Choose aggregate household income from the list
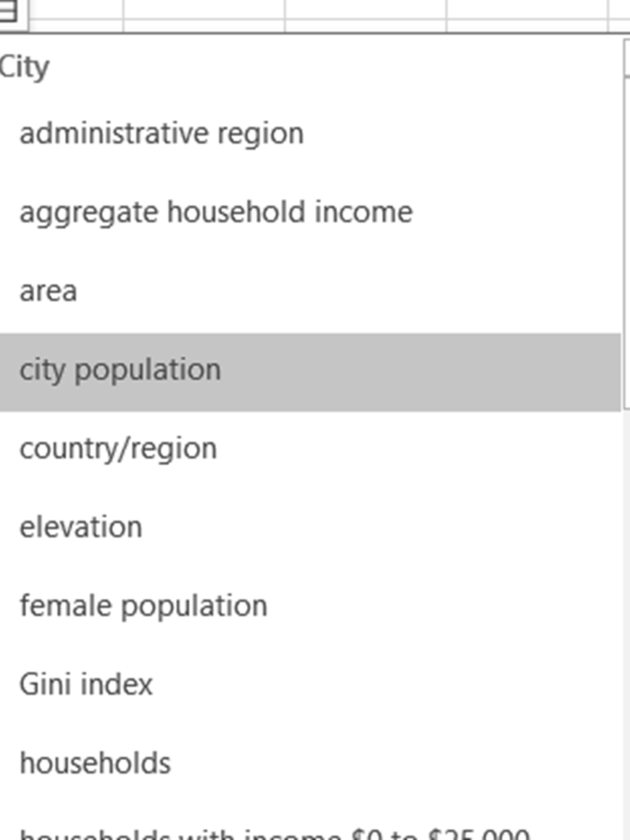Viewport: 630px width, 840px height. [x=216, y=213]
